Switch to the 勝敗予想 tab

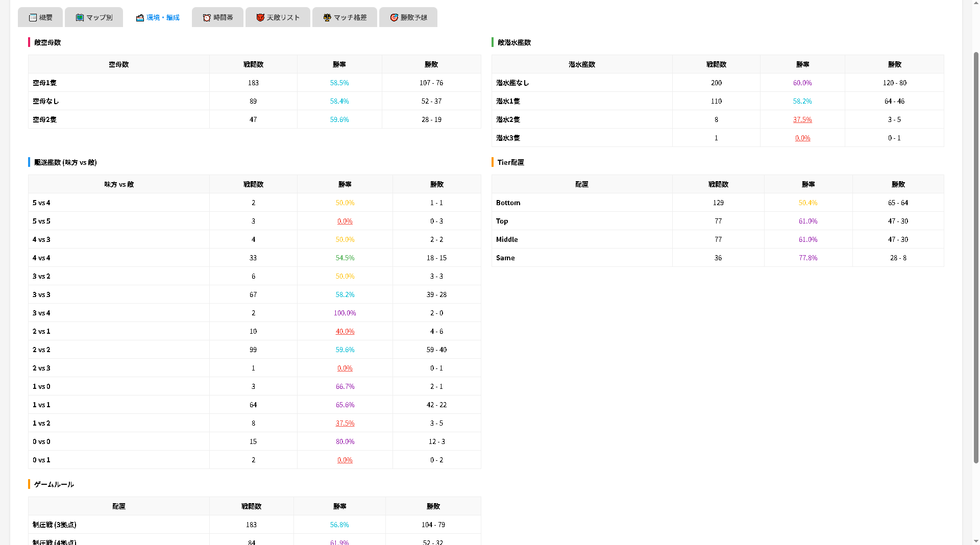[x=408, y=17]
